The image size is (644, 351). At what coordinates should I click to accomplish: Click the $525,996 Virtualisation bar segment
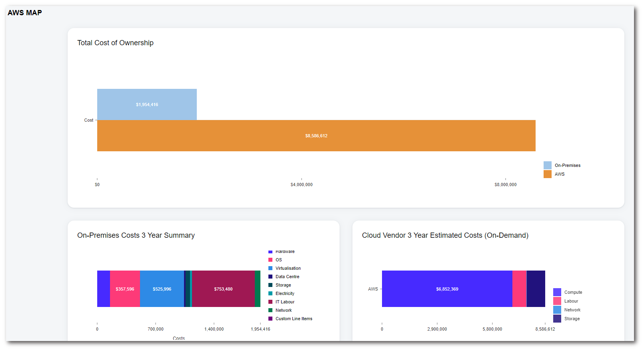pyautogui.click(x=162, y=289)
